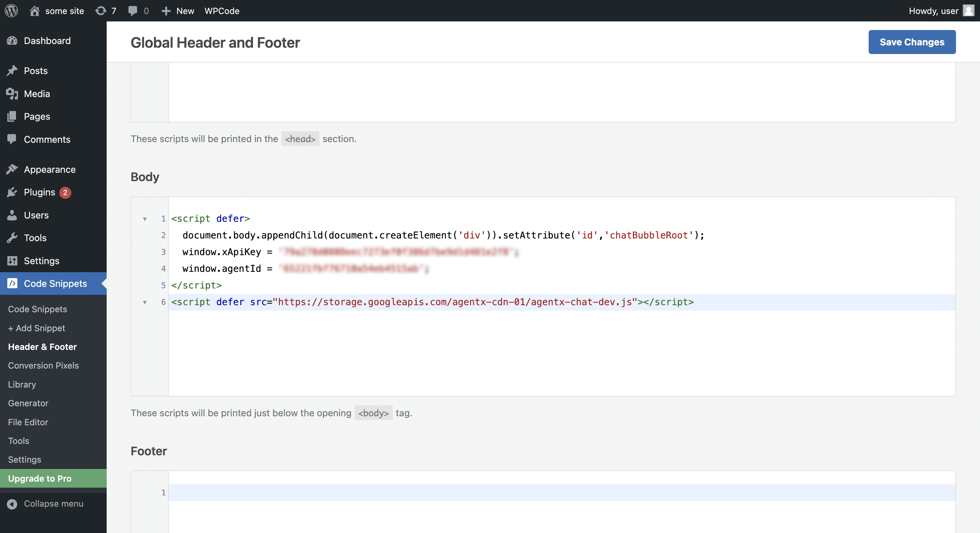The height and width of the screenshot is (533, 980).
Task: Collapse the code fold on line 6
Action: (145, 302)
